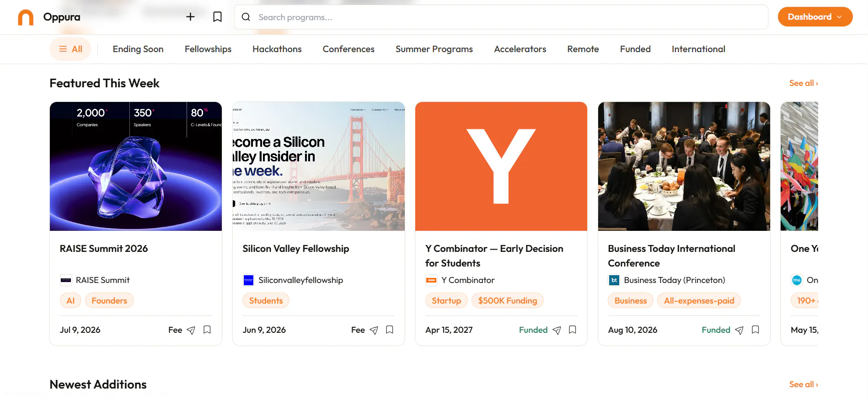The image size is (868, 400).
Task: Click Fee label on Silicon Valley Fellowship card
Action: pyautogui.click(x=358, y=330)
